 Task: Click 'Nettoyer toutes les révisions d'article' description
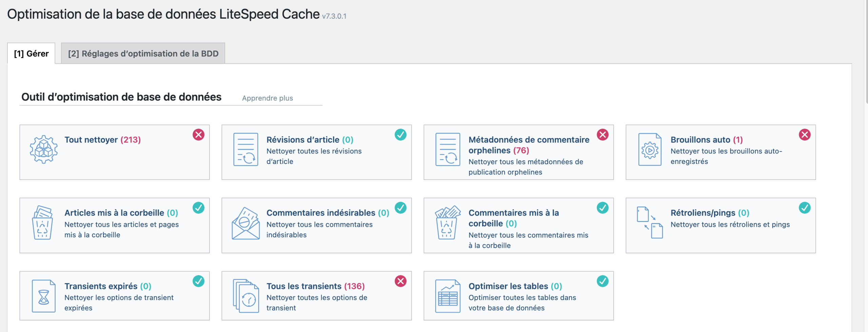[314, 156]
